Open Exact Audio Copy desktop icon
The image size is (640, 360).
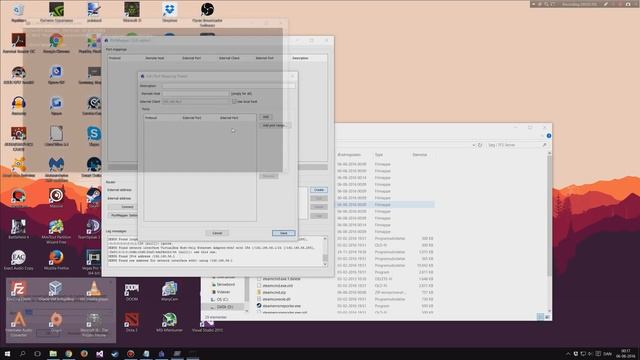pos(18,260)
